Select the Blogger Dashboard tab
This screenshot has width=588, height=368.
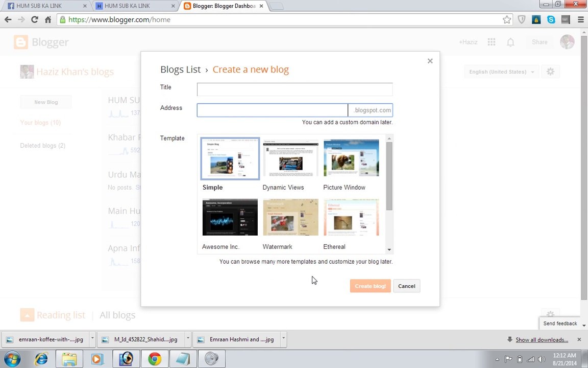(x=224, y=6)
